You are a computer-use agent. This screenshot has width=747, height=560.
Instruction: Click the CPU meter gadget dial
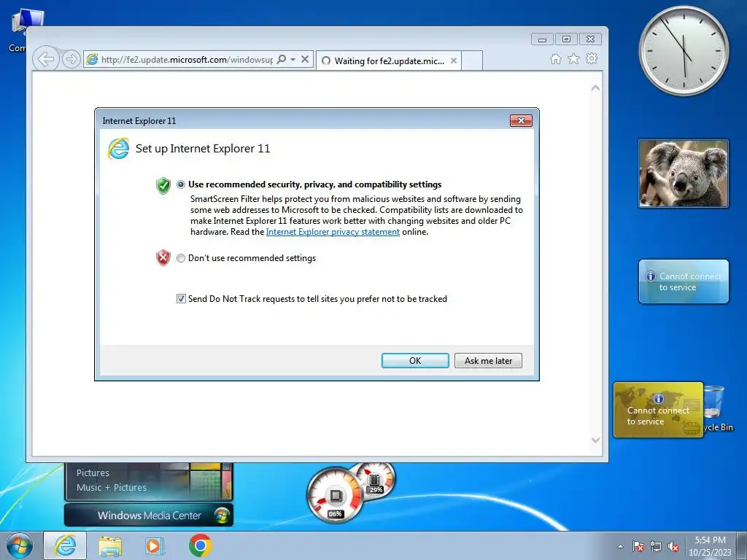pos(335,496)
